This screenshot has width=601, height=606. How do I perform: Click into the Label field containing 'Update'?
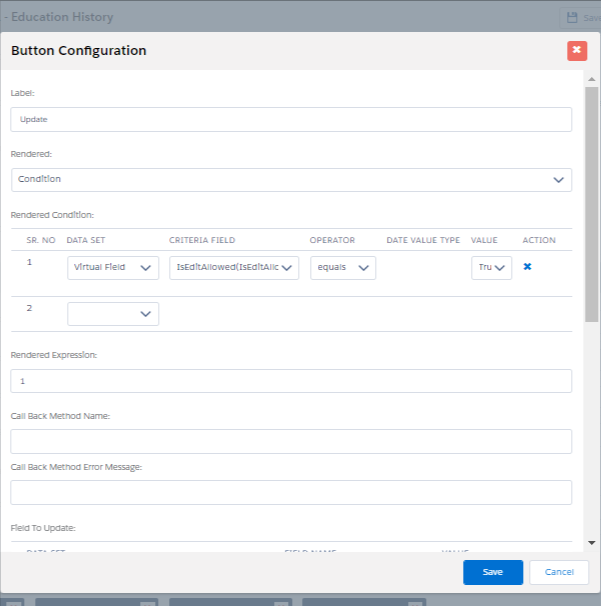click(291, 120)
